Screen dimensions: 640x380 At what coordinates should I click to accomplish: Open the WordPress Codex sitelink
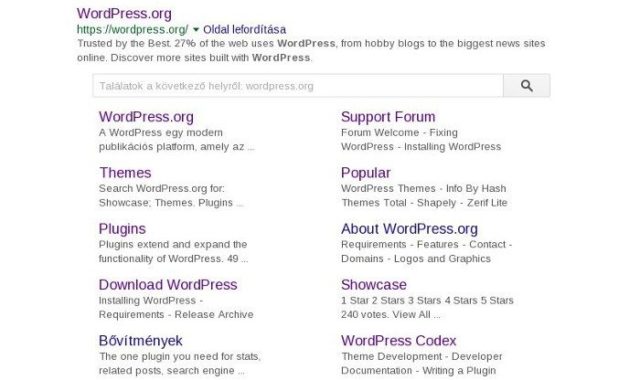coord(398,340)
